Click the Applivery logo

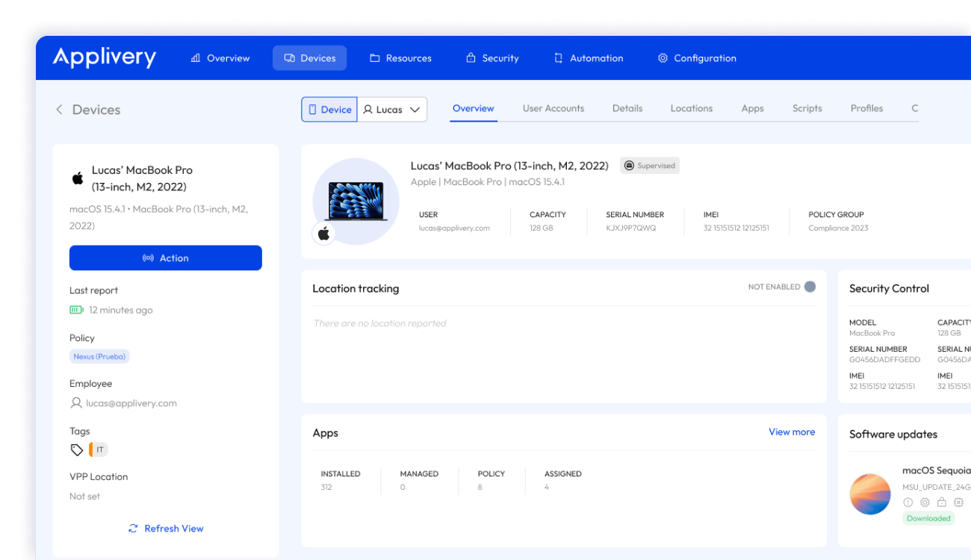tap(105, 57)
